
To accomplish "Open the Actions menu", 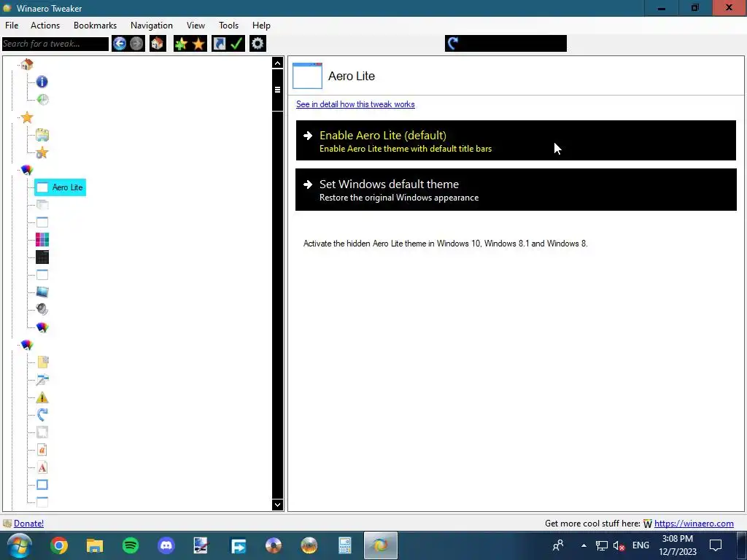I will point(45,26).
